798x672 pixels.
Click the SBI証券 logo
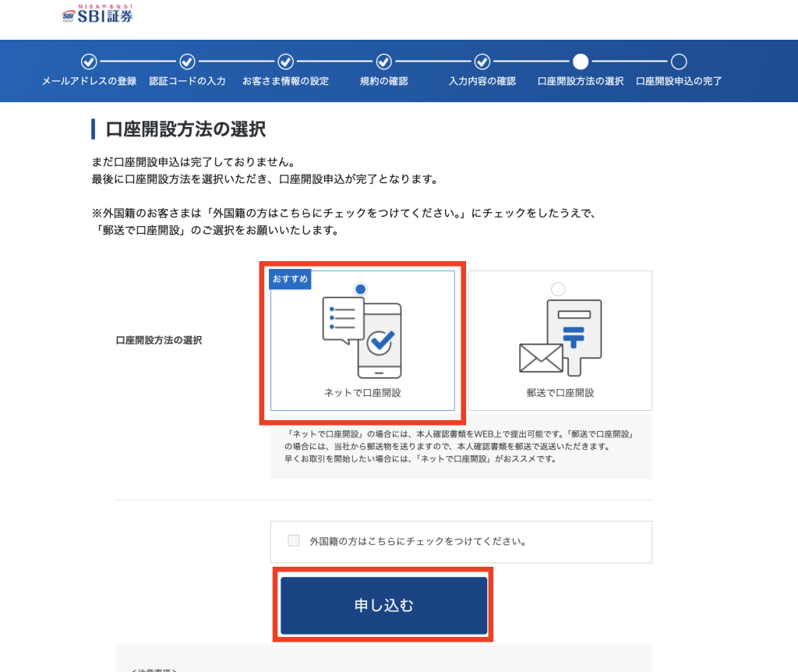97,14
